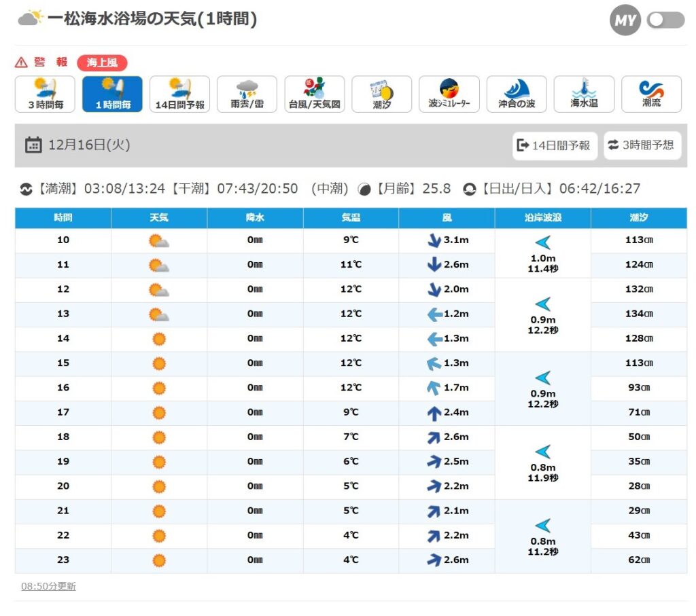The image size is (696, 616).
Task: Click the 海上風 warning badge
Action: pos(102,63)
